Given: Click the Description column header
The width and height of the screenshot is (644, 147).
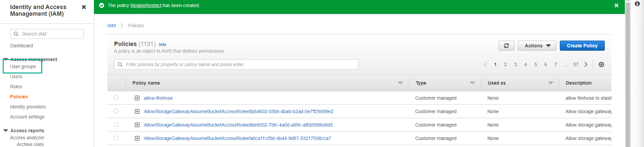Looking at the screenshot, I should click(x=579, y=83).
